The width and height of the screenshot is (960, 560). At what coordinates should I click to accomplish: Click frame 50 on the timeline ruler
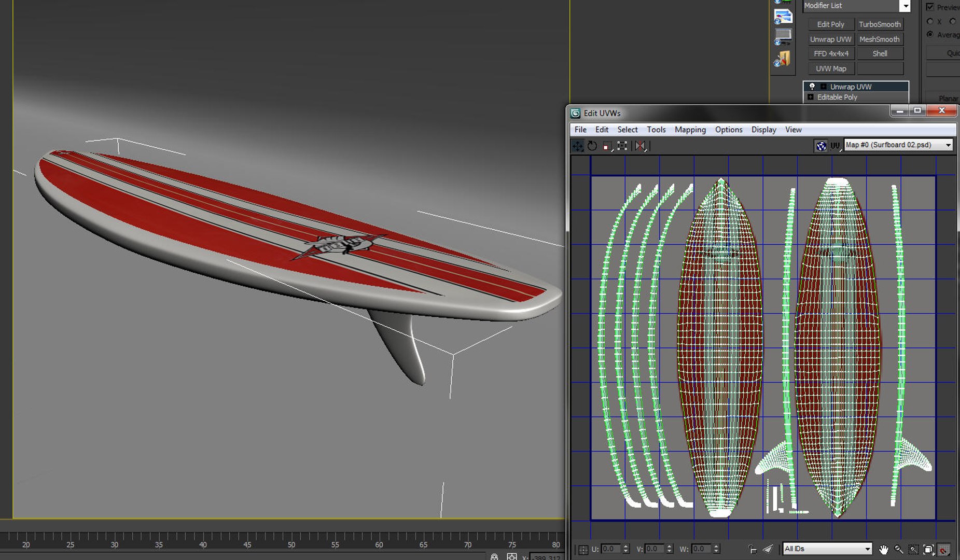[x=291, y=544]
